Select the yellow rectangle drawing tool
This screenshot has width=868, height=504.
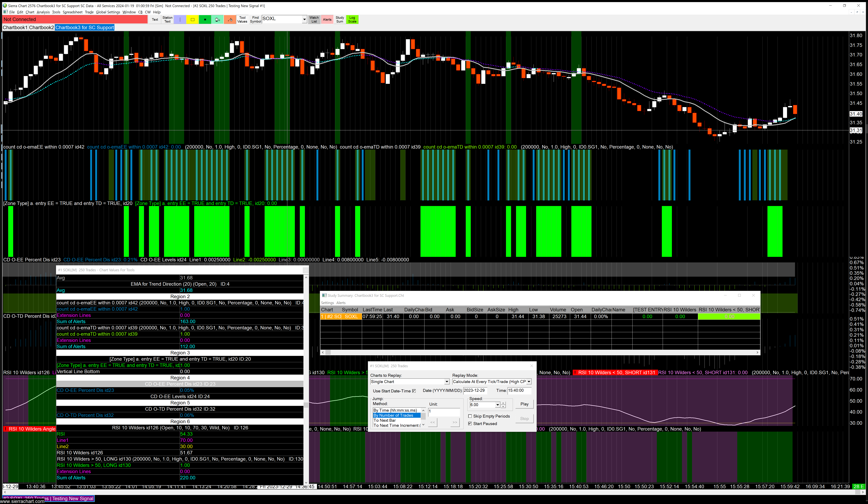point(192,20)
